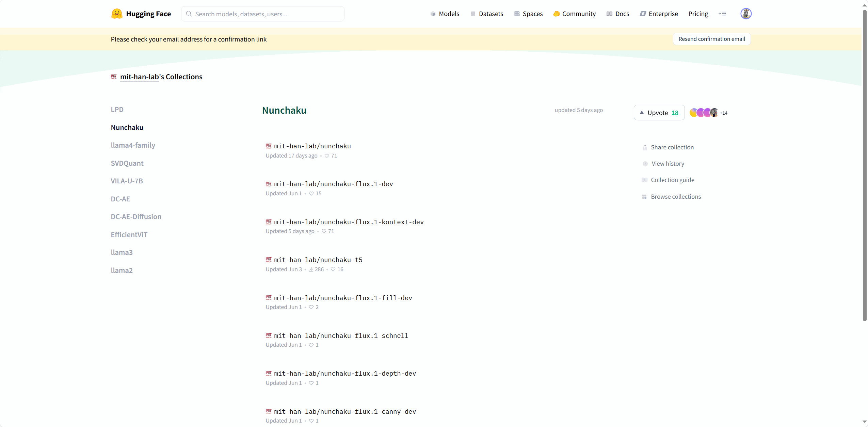Click the Browse collections grid icon
868x427 pixels.
click(x=644, y=197)
